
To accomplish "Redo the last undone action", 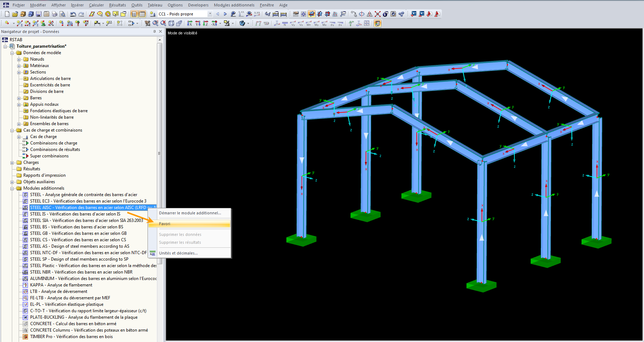I will coord(81,14).
